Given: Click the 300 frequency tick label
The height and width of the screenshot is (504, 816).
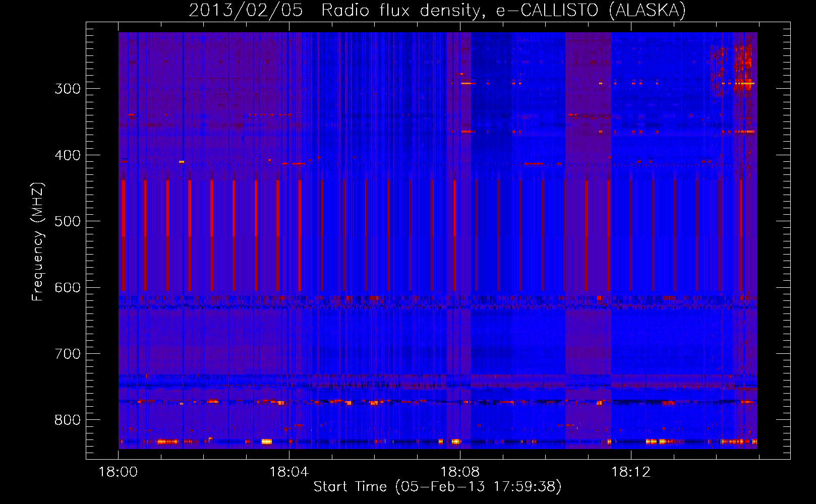Looking at the screenshot, I should 68,89.
